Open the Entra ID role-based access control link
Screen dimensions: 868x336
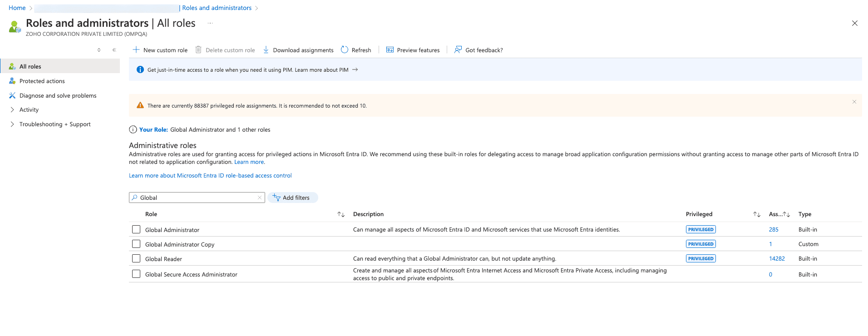pyautogui.click(x=210, y=176)
